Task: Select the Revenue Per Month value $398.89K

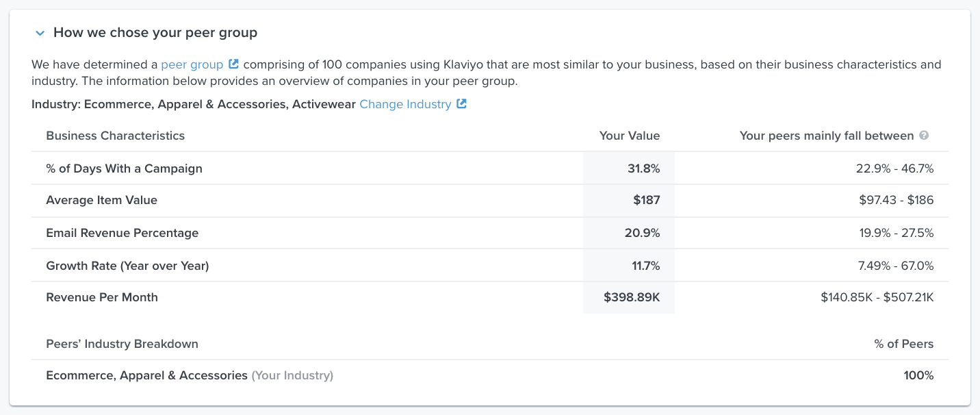Action: [631, 297]
